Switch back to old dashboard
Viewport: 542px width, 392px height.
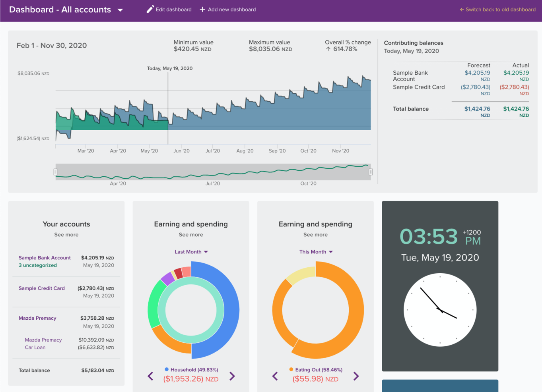pyautogui.click(x=497, y=10)
